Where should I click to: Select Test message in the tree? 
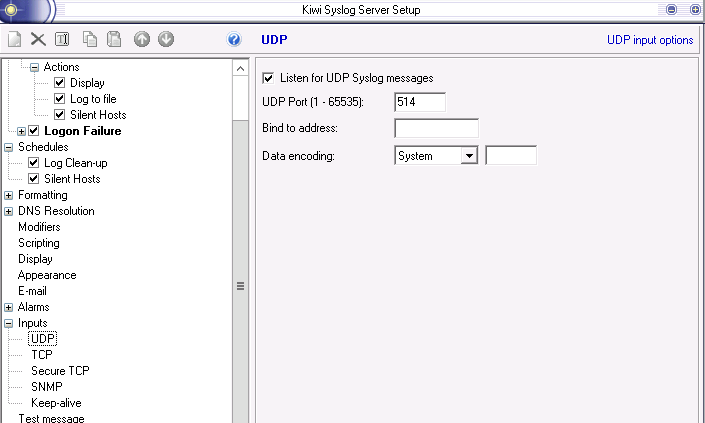click(51, 419)
